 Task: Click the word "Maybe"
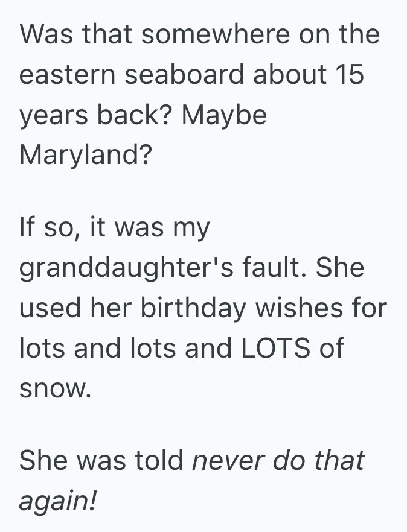click(x=224, y=115)
